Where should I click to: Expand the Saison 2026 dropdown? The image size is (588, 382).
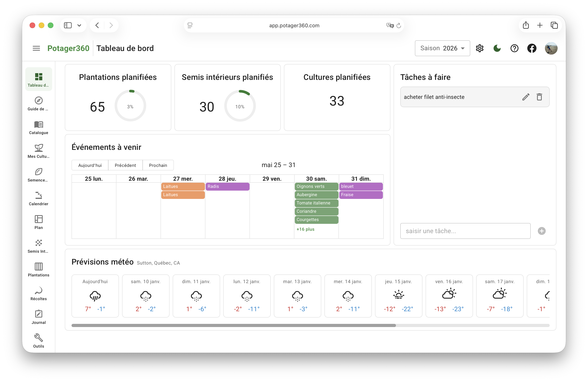442,48
